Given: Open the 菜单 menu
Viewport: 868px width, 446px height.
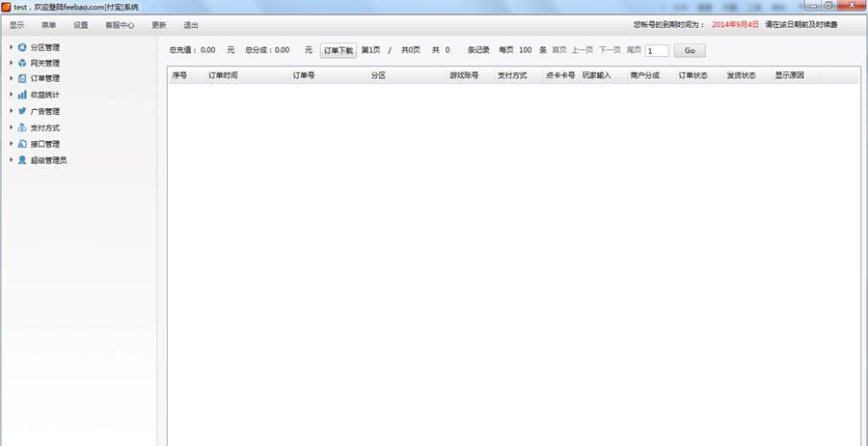Looking at the screenshot, I should coord(49,25).
